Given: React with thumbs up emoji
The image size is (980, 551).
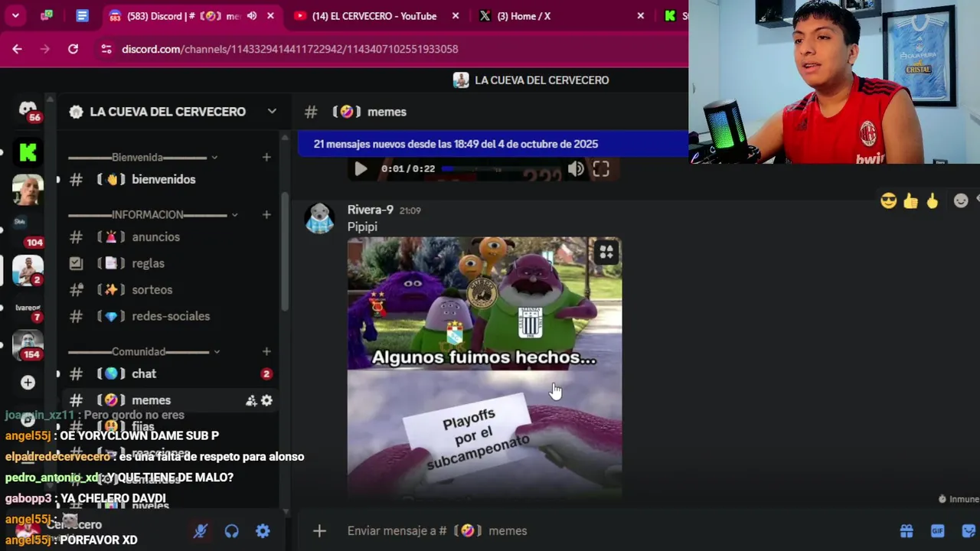Looking at the screenshot, I should tap(910, 201).
